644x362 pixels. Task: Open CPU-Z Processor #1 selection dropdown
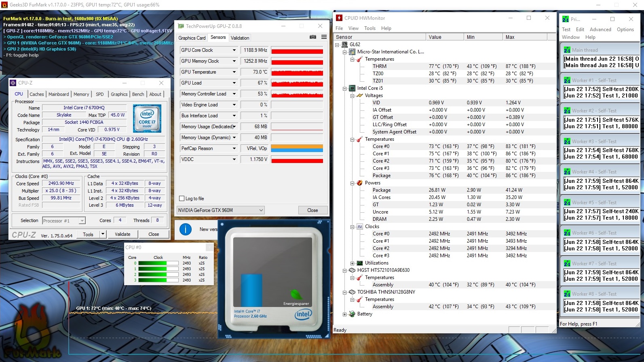pyautogui.click(x=82, y=221)
